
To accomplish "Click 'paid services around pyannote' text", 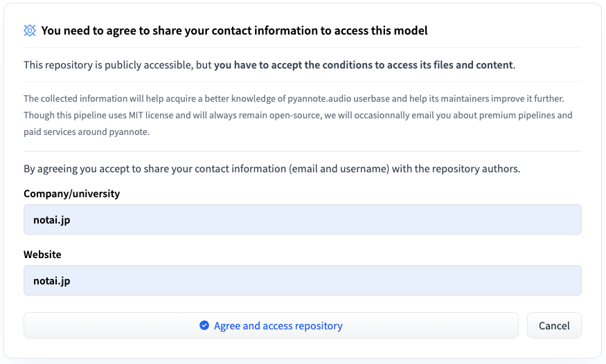I will [85, 131].
